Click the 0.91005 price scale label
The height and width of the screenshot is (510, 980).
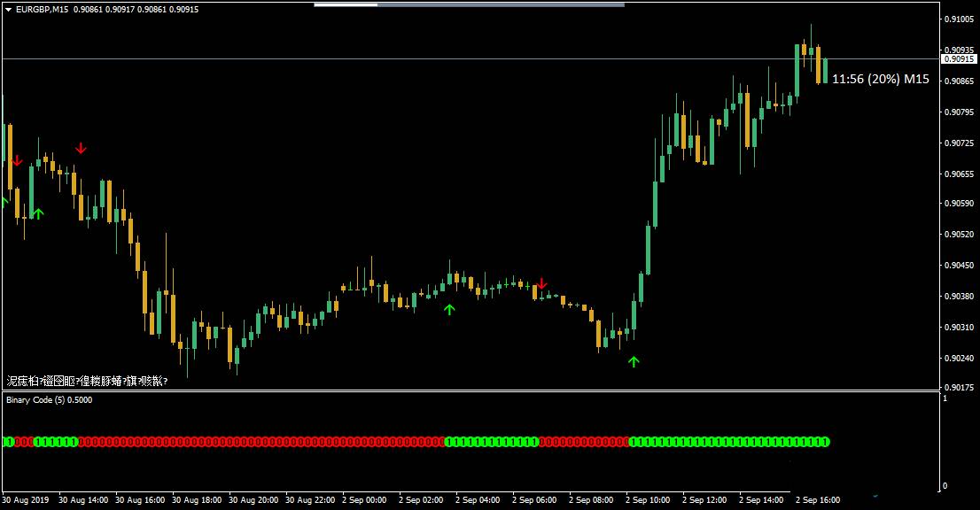(959, 19)
